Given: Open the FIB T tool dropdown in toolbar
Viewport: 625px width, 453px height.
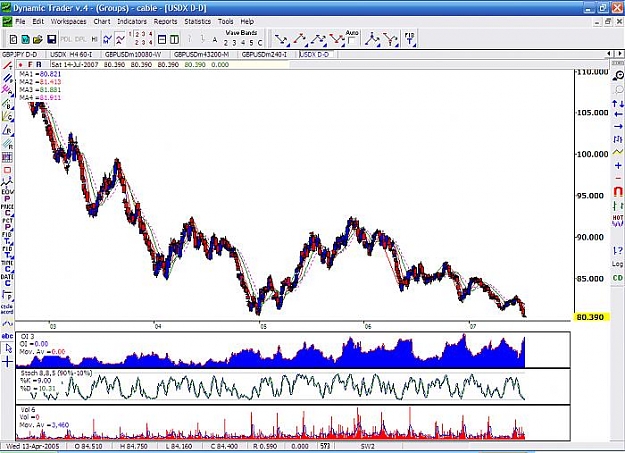Looking at the screenshot, I should tap(410, 39).
